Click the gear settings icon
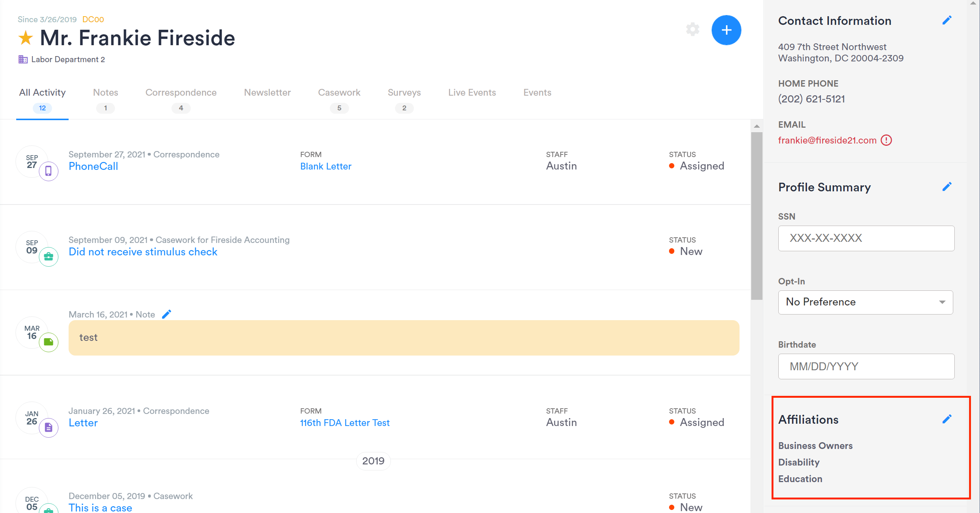Image resolution: width=980 pixels, height=513 pixels. click(x=692, y=29)
